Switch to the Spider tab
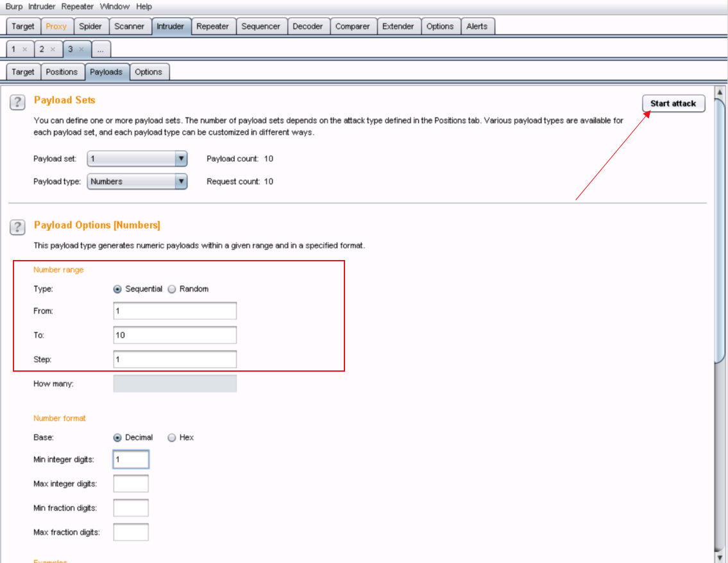Screen dimensions: 728x563 pyautogui.click(x=90, y=26)
